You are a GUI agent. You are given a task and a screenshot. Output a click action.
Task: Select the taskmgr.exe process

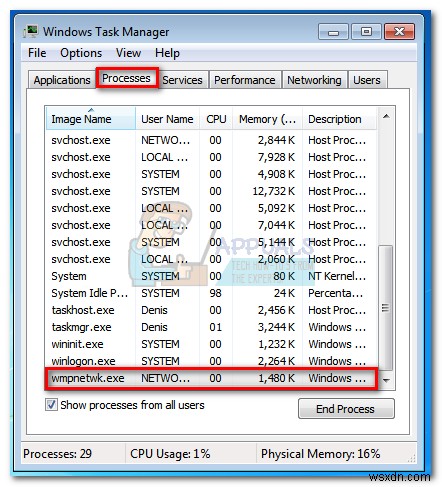pyautogui.click(x=211, y=327)
